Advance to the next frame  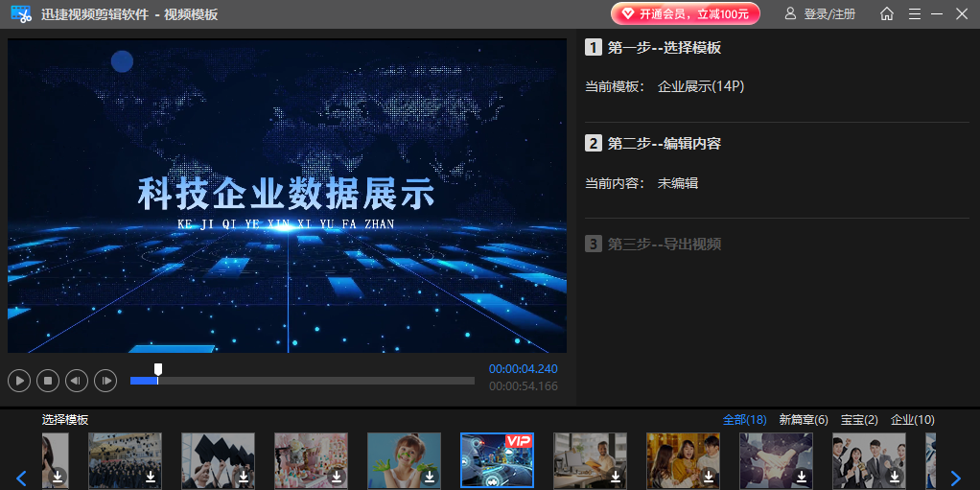click(105, 381)
